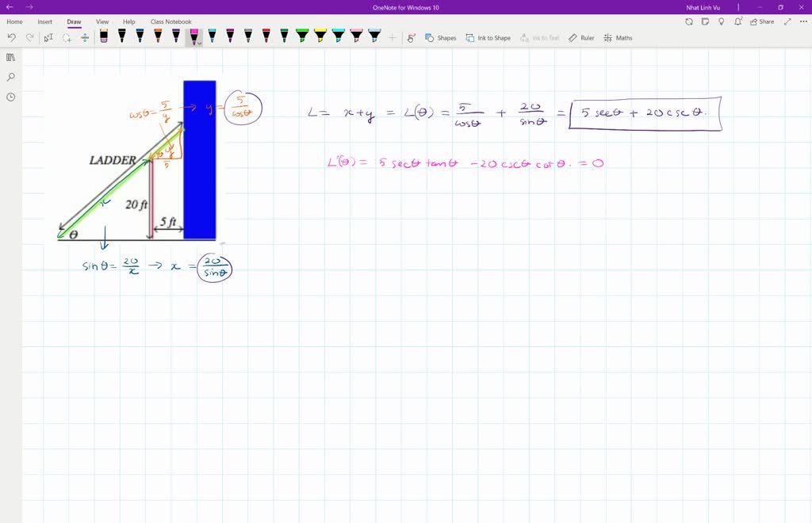The width and height of the screenshot is (812, 523).
Task: Expand recent notes with the clock icon
Action: 10,97
